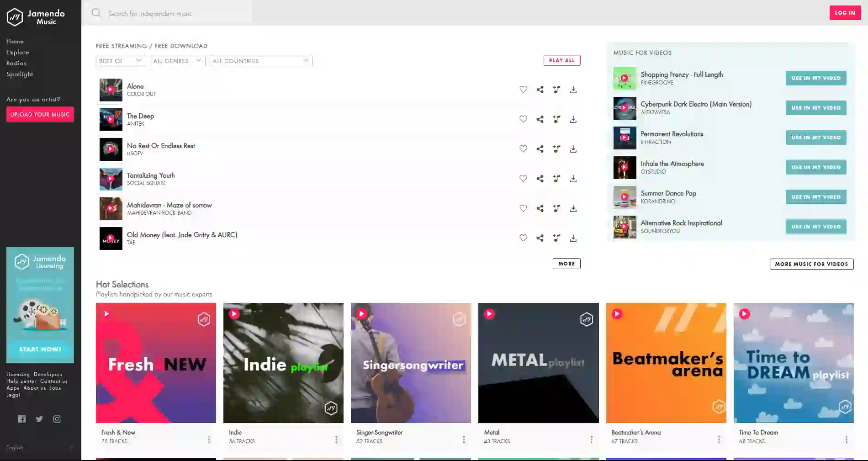
Task: Click the More tracks button
Action: 566,264
